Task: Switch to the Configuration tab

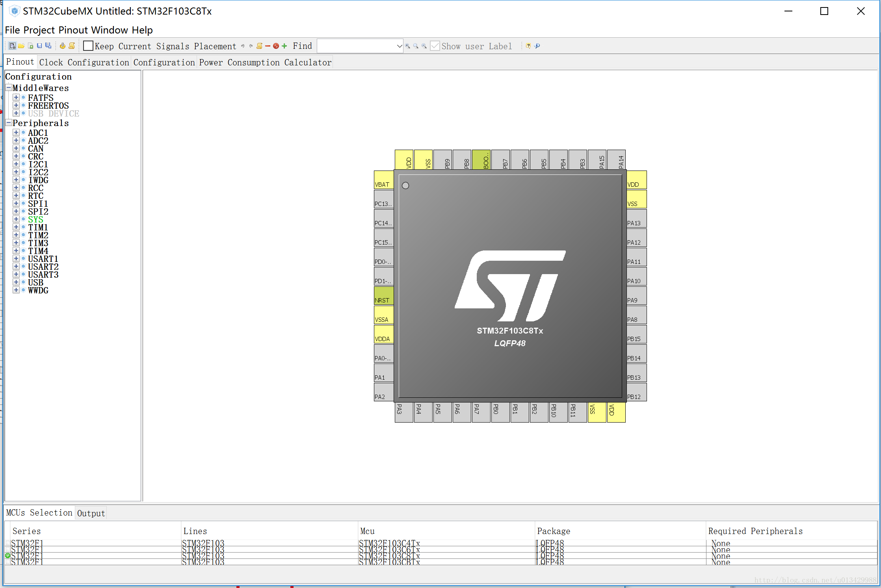Action: [164, 62]
